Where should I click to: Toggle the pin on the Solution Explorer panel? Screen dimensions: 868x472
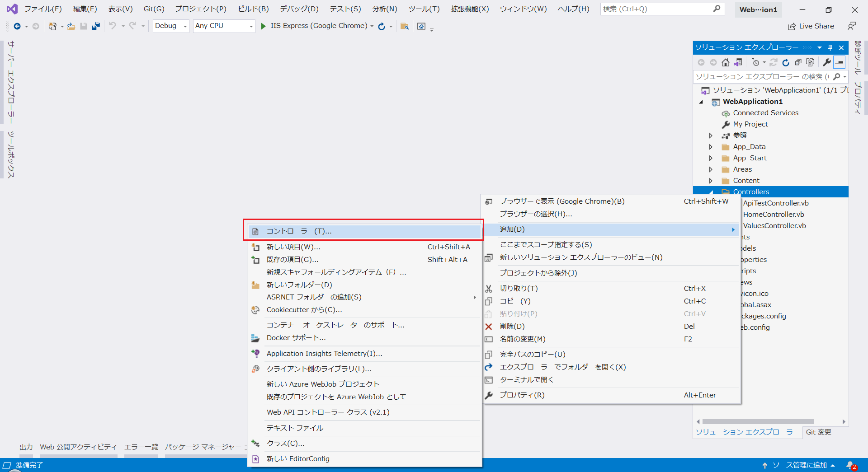point(830,47)
